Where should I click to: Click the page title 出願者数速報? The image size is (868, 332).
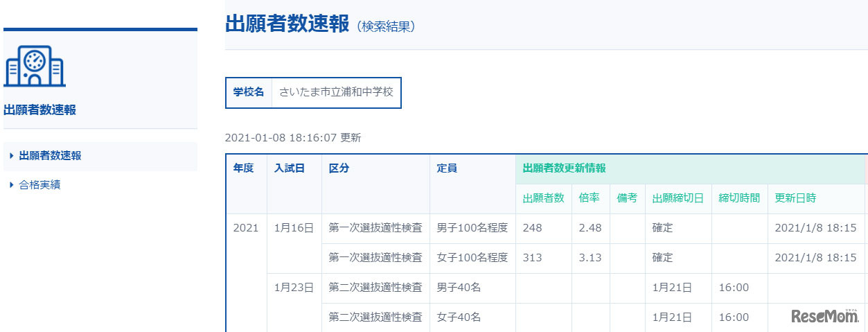pos(287,23)
